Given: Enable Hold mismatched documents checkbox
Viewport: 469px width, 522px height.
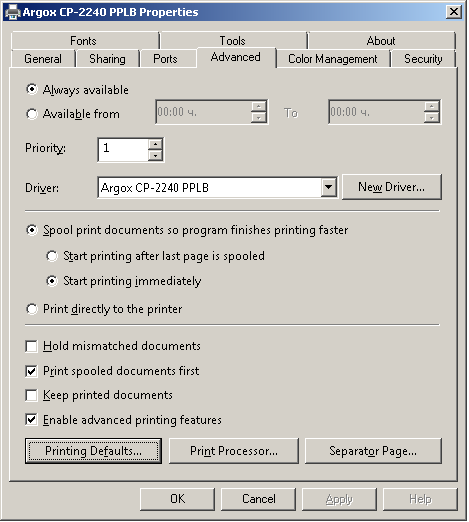Looking at the screenshot, I should pyautogui.click(x=31, y=346).
